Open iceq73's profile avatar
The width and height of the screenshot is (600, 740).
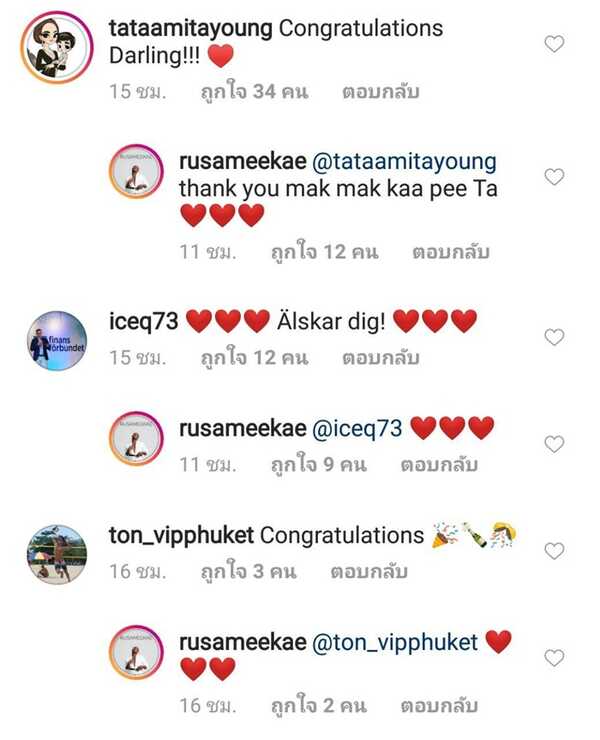coord(57,340)
